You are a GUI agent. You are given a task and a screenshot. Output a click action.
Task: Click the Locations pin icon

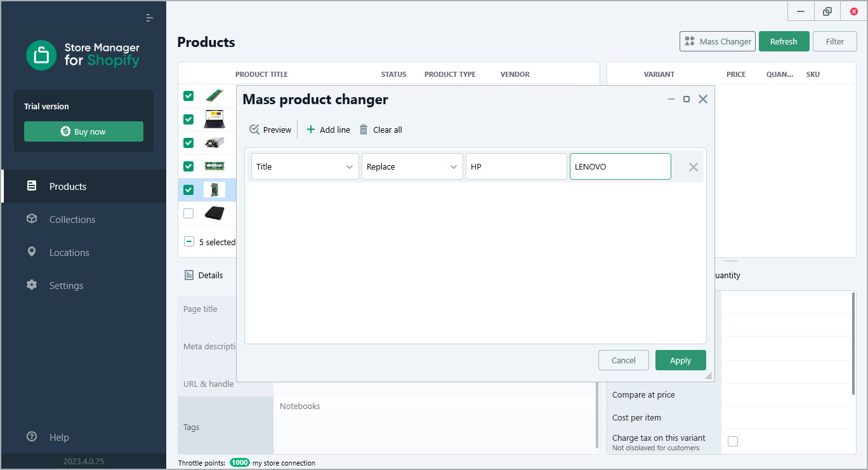tap(32, 252)
